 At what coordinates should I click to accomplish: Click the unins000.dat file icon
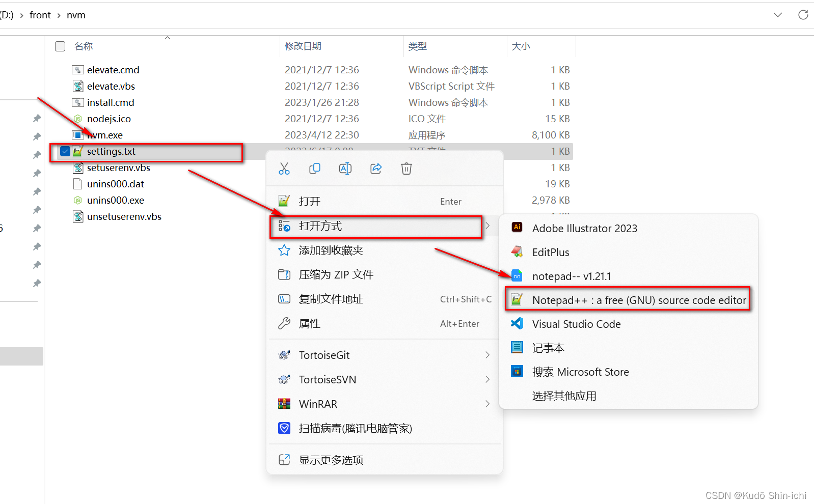77,184
